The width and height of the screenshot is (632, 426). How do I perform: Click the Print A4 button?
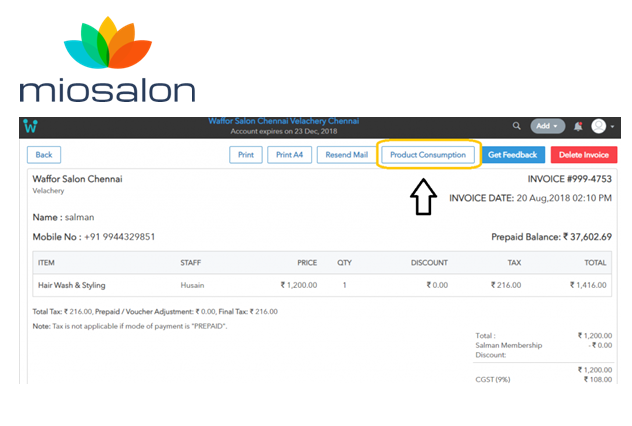click(x=289, y=155)
